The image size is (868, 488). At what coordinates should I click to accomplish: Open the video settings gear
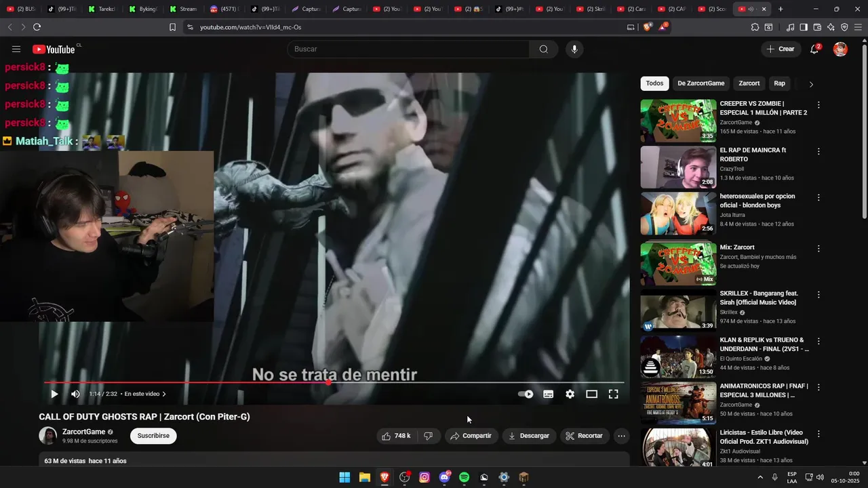(x=570, y=394)
